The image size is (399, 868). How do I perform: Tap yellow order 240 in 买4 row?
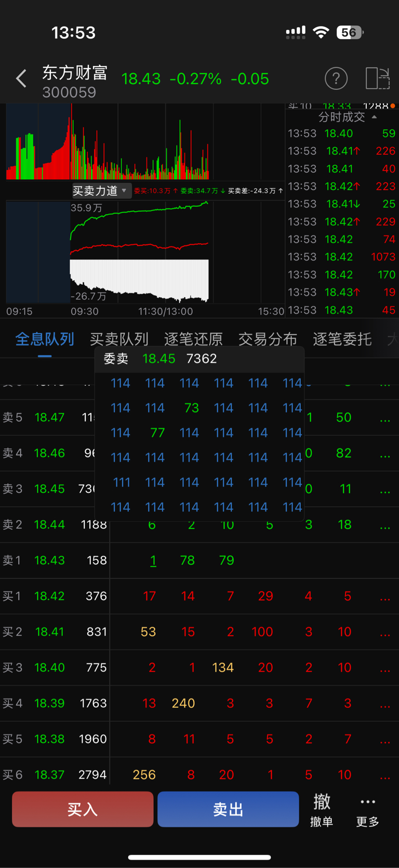(183, 703)
